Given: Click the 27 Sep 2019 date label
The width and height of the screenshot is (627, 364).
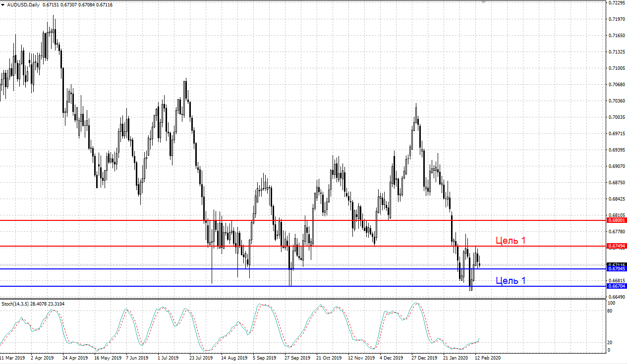Looking at the screenshot, I should (297, 357).
